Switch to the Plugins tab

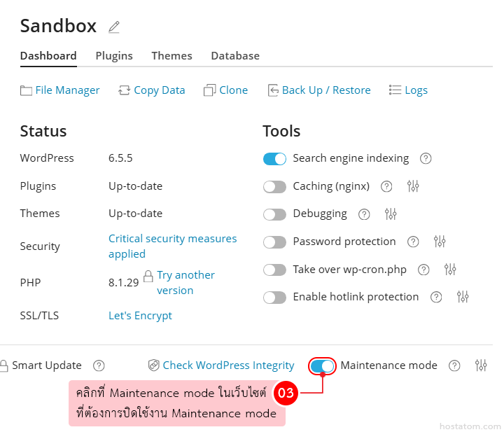click(x=114, y=56)
